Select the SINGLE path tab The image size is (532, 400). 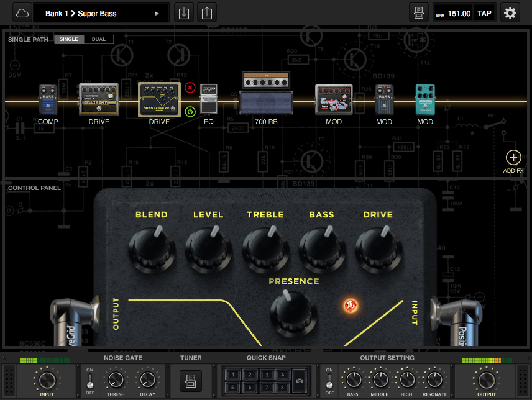(68, 39)
